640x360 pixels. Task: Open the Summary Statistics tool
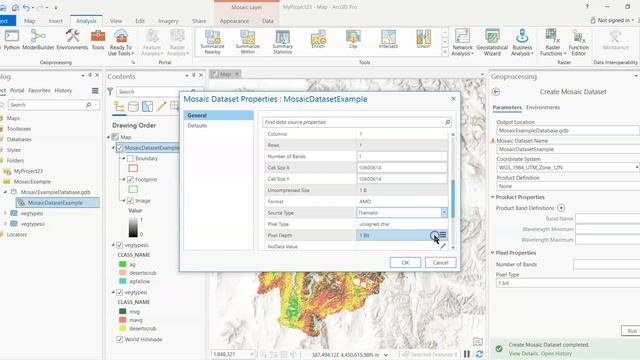point(282,42)
